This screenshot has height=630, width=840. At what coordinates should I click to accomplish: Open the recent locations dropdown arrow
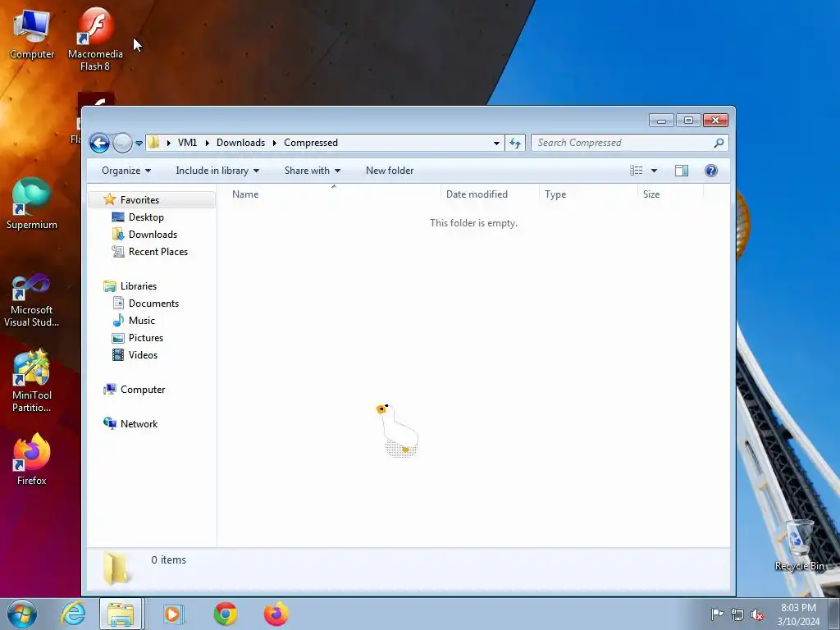point(139,144)
